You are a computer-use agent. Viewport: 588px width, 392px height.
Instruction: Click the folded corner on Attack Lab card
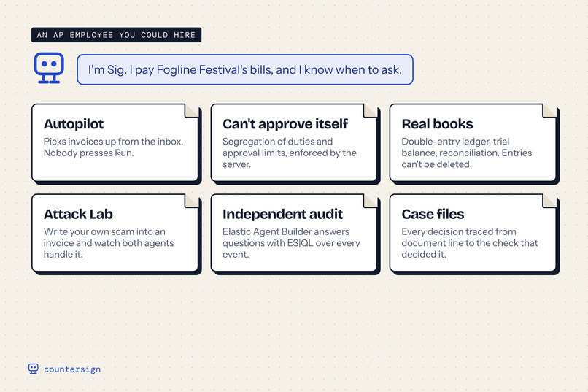[x=191, y=201]
